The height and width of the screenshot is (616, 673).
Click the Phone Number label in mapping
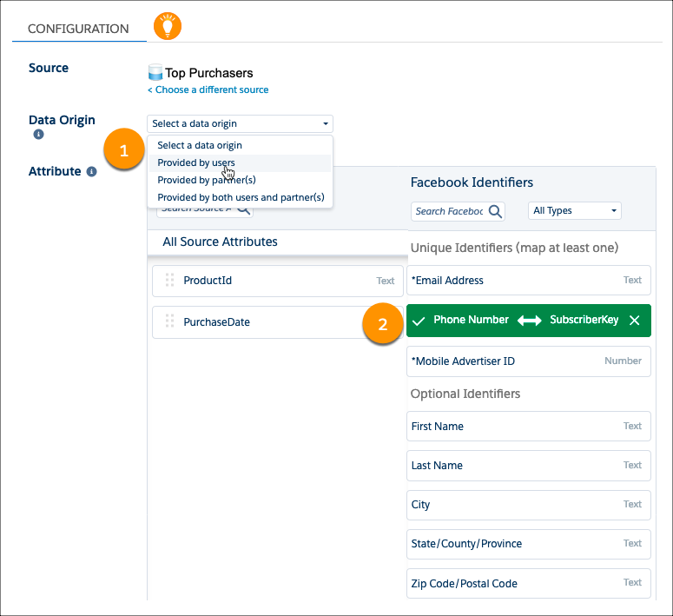pyautogui.click(x=471, y=320)
